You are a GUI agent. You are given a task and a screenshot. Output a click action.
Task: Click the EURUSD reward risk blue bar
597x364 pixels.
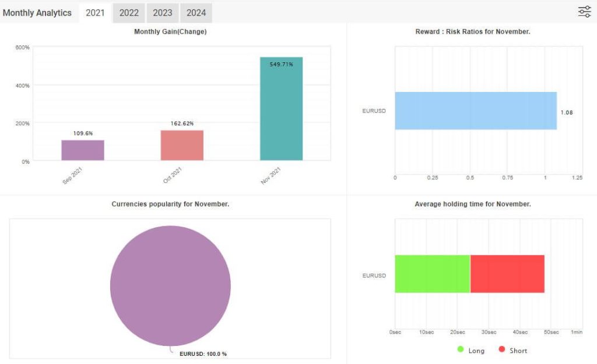coord(476,111)
